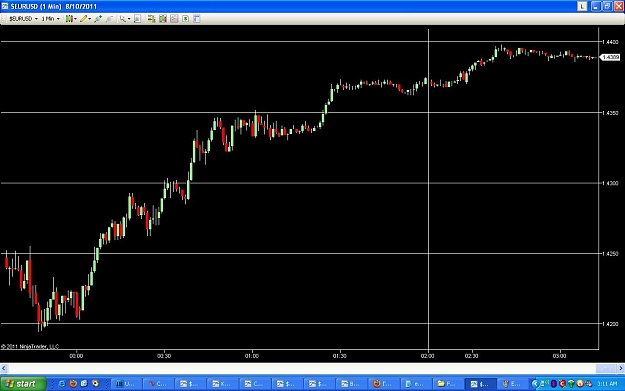The image size is (625, 391).
Task: Click the 00:30 time axis label
Action: click(x=164, y=356)
